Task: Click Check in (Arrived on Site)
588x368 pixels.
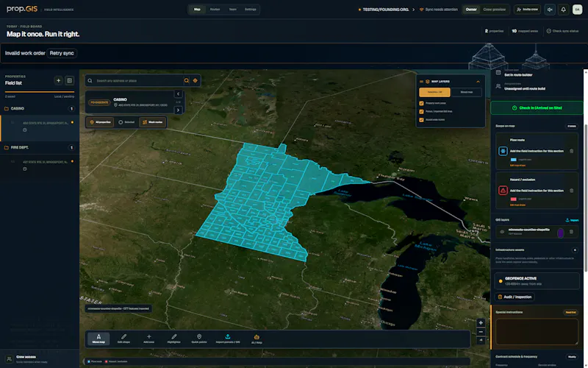Action: (537, 107)
